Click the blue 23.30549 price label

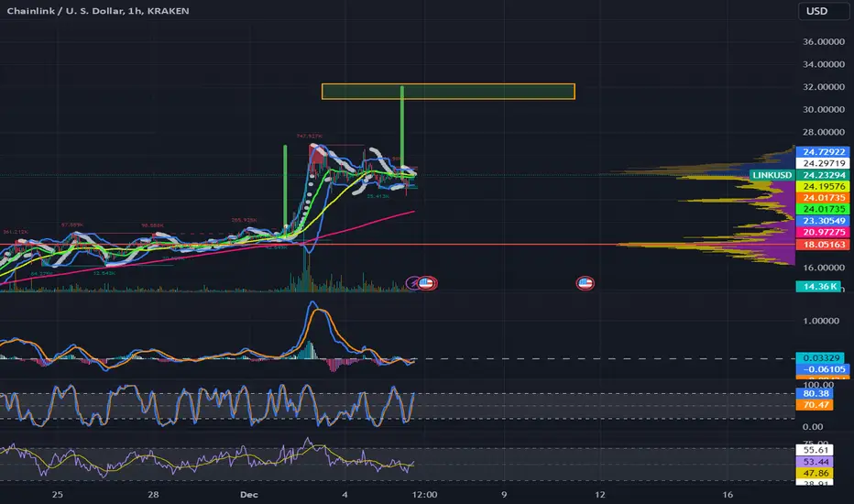click(823, 221)
